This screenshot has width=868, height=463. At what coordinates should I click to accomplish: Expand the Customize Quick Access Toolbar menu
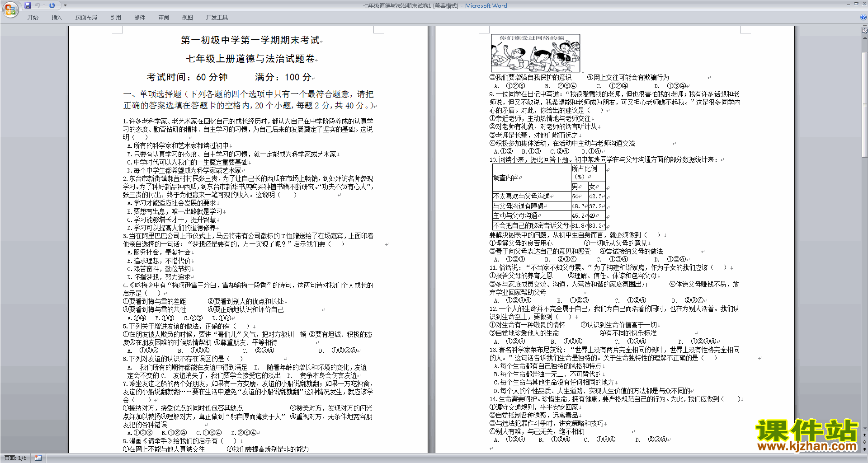pos(65,5)
